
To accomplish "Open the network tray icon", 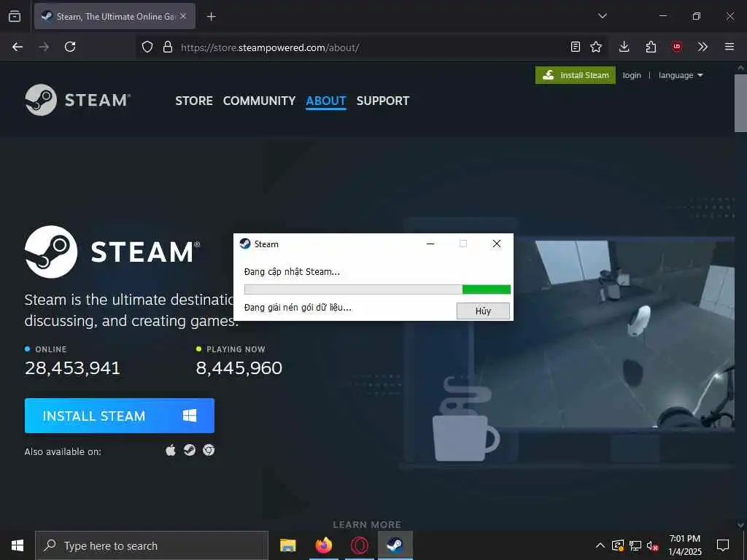I will pos(635,545).
